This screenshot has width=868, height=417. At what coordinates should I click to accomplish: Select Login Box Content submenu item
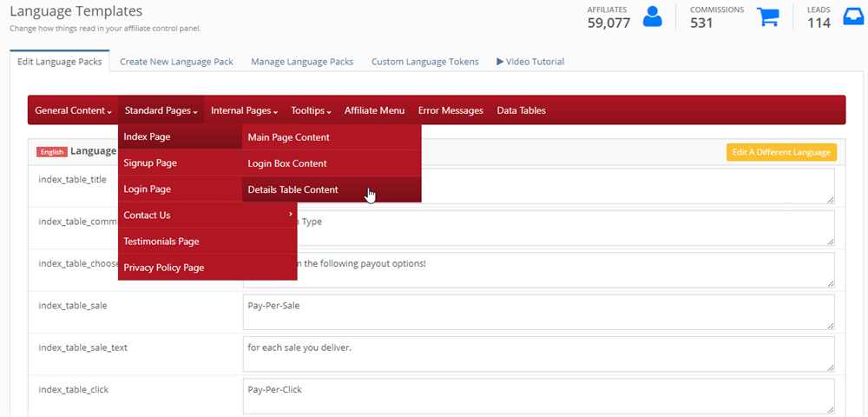pyautogui.click(x=332, y=163)
